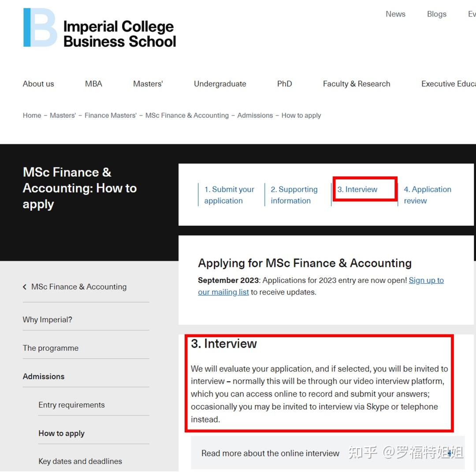The image size is (476, 472).
Task: Go to the Undergraduate menu item
Action: tap(220, 84)
